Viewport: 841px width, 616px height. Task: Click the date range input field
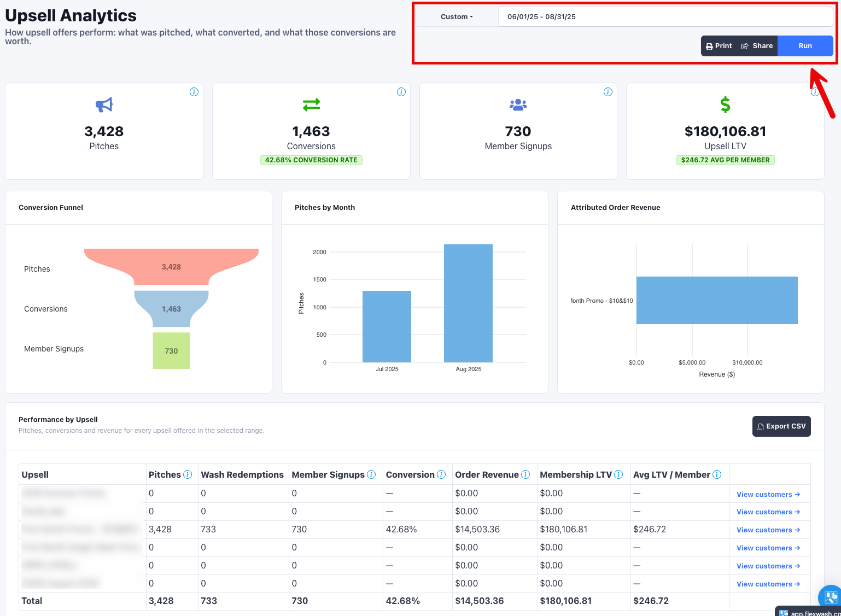tap(665, 17)
